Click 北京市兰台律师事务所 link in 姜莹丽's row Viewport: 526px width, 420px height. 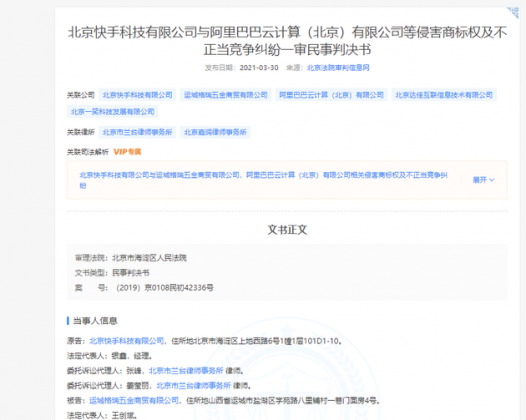click(194, 385)
